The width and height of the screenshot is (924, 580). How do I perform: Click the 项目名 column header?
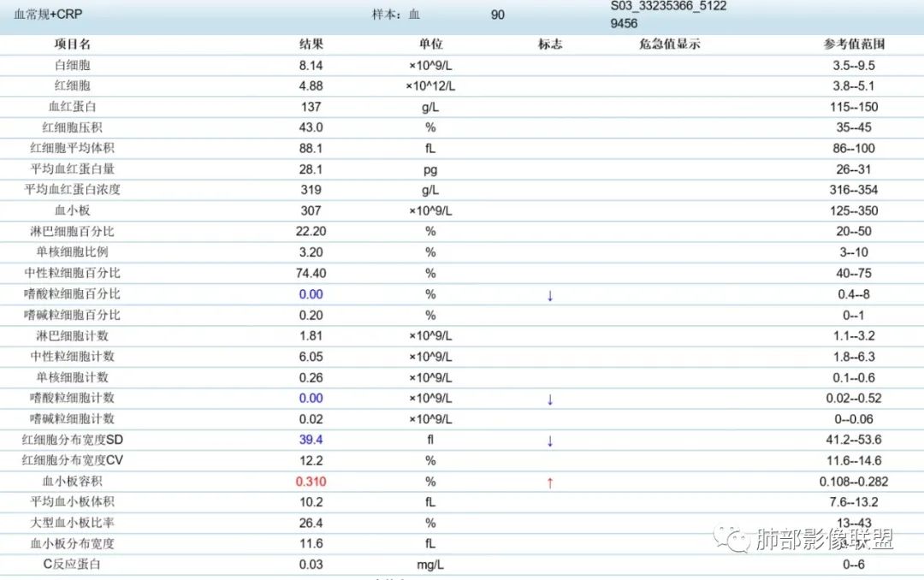73,44
